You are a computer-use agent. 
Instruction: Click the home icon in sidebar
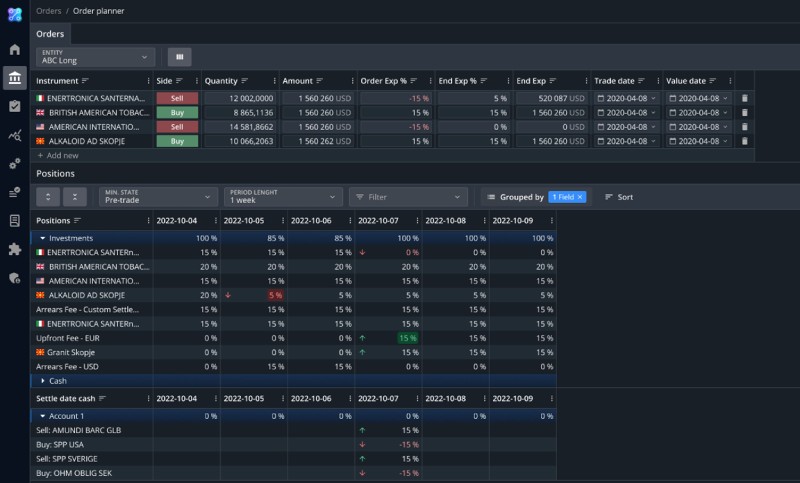14,49
